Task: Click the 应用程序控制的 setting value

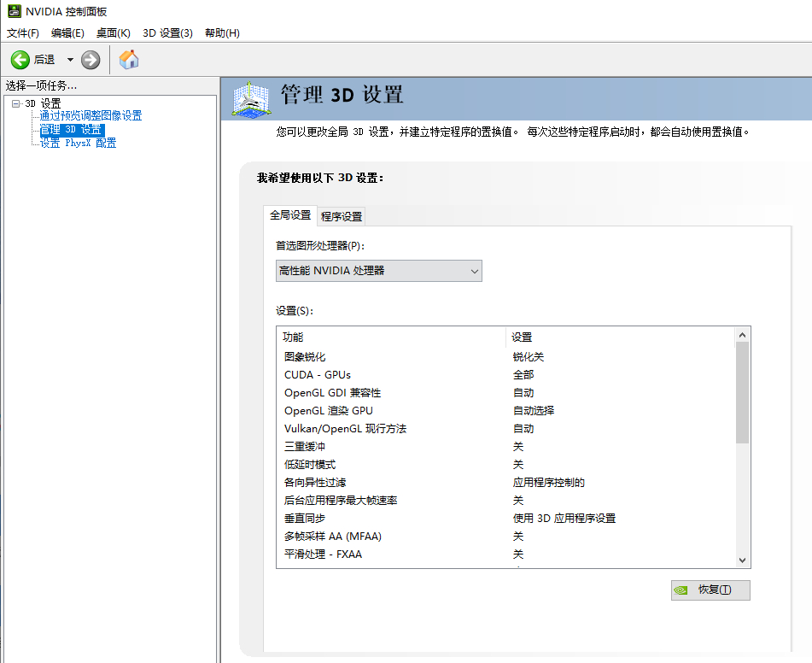Action: click(x=548, y=483)
